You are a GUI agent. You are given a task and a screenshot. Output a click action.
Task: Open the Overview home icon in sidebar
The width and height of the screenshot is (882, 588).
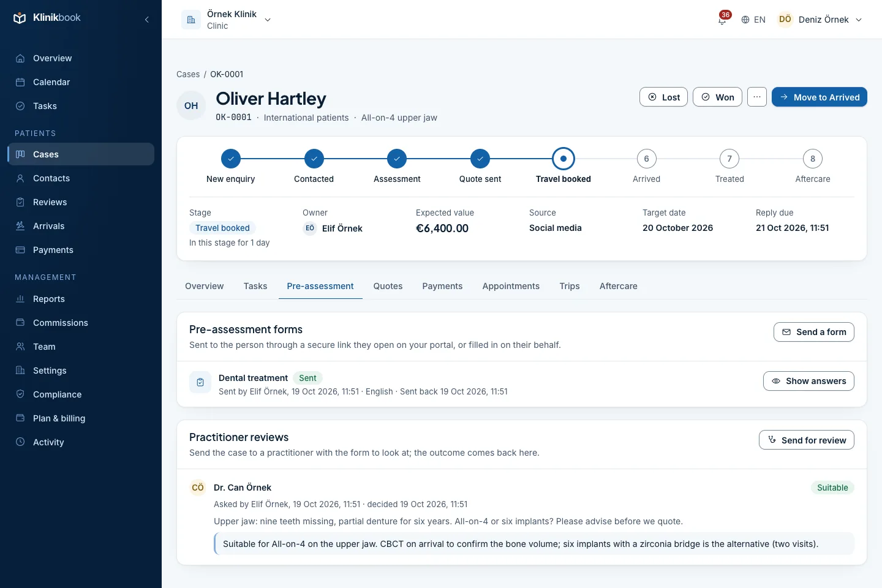click(20, 58)
